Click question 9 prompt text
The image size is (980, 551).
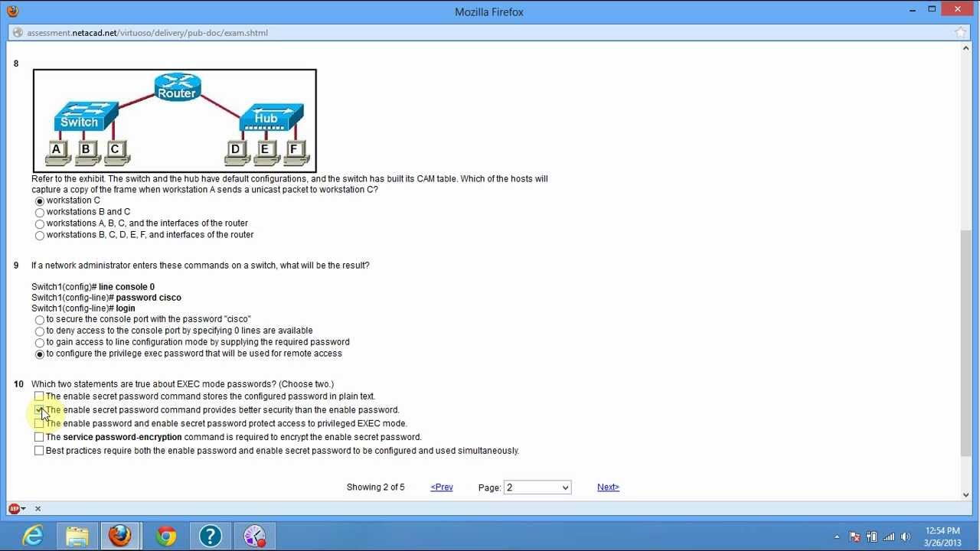point(201,266)
